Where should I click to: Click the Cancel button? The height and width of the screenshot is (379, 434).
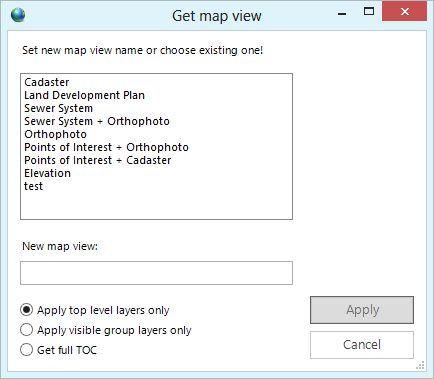coord(362,345)
